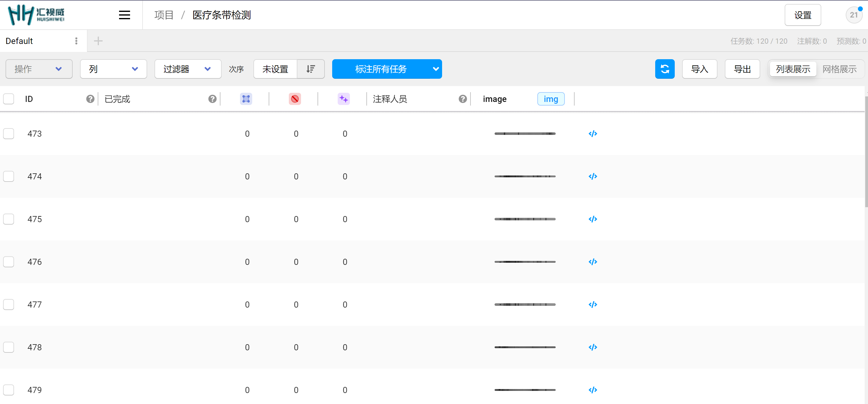
Task: Open source code icon for task 473
Action: coord(593,134)
